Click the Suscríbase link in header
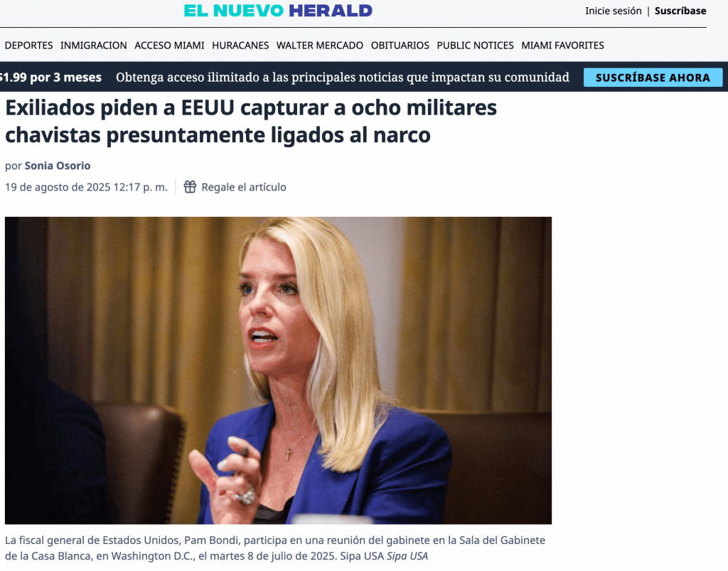The height and width of the screenshot is (571, 728). (x=680, y=11)
